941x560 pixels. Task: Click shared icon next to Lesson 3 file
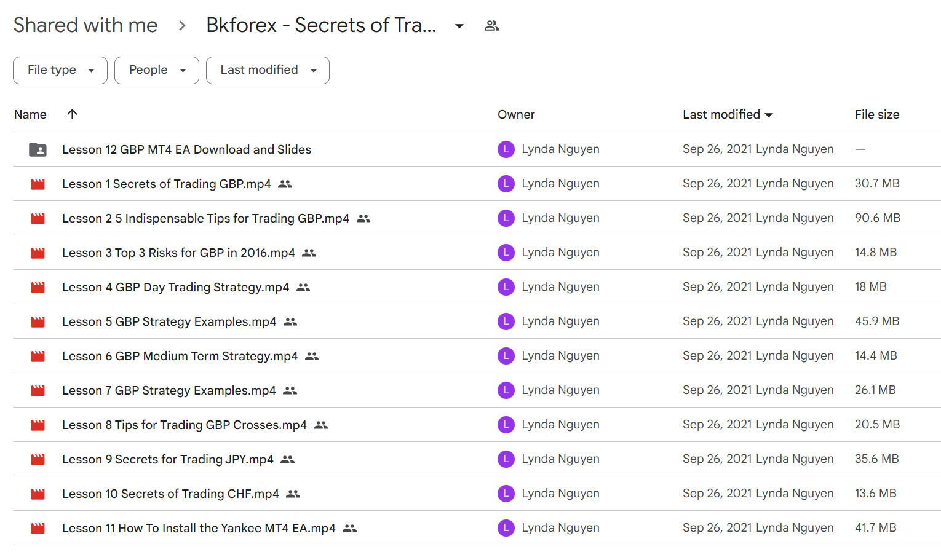[309, 253]
